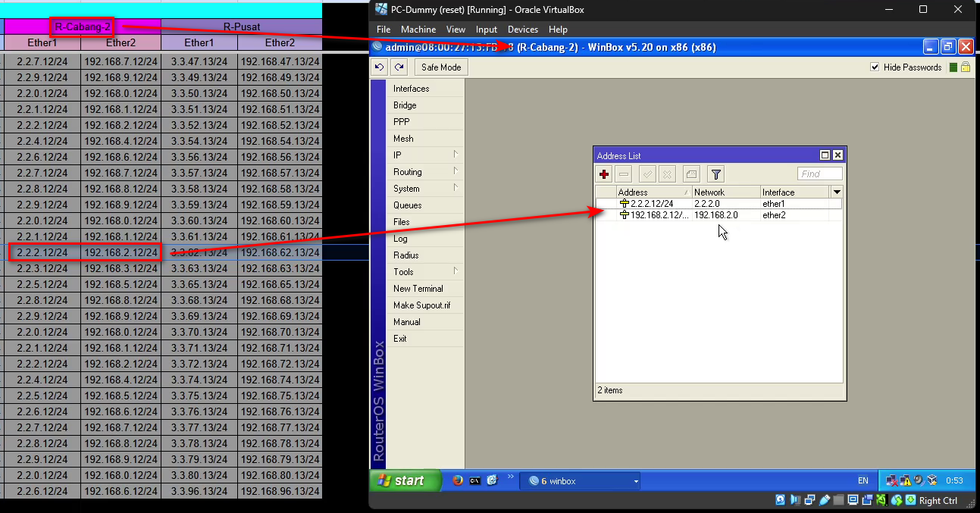Open Queues in the WinBox menu
This screenshot has width=980, height=513.
(x=425, y=205)
